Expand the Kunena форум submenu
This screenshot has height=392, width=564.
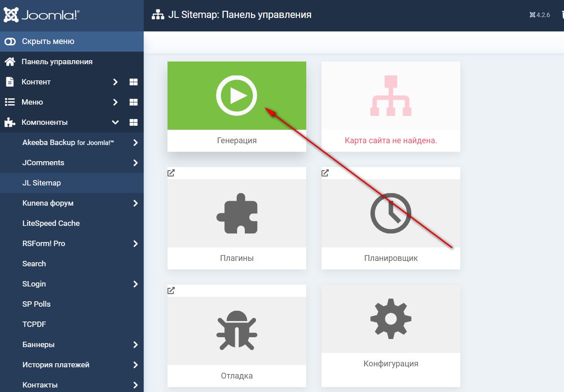[x=135, y=203]
